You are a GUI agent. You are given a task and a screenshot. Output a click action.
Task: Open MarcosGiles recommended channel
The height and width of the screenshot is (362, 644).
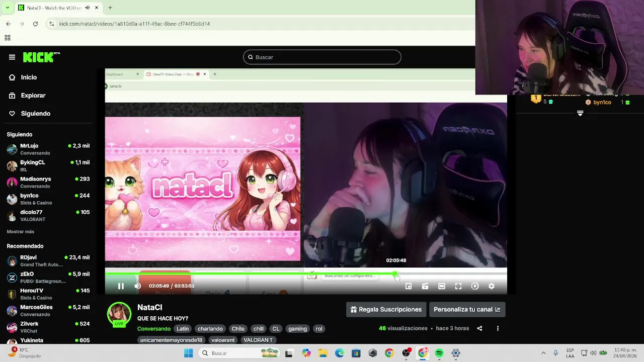point(48,311)
